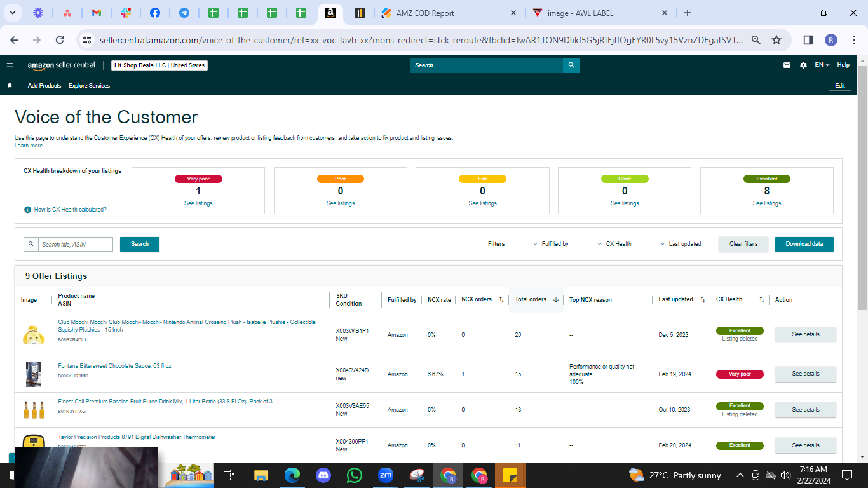Switch to the Telegram tab

tap(184, 13)
